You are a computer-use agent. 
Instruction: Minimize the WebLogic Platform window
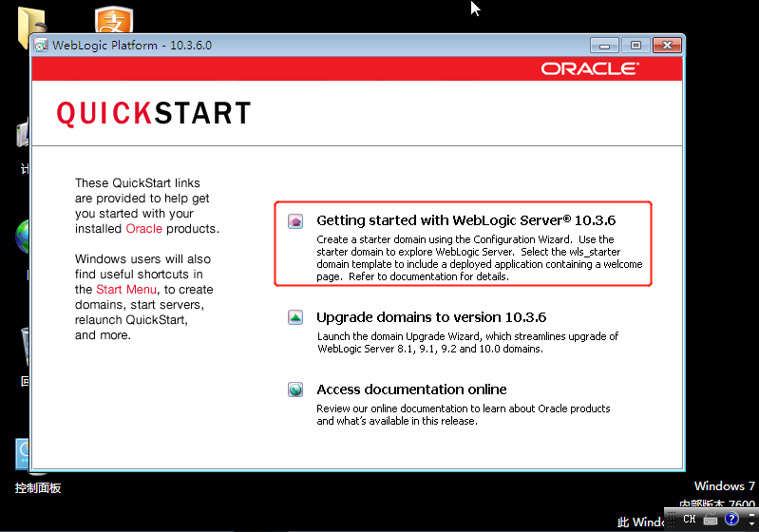point(604,46)
